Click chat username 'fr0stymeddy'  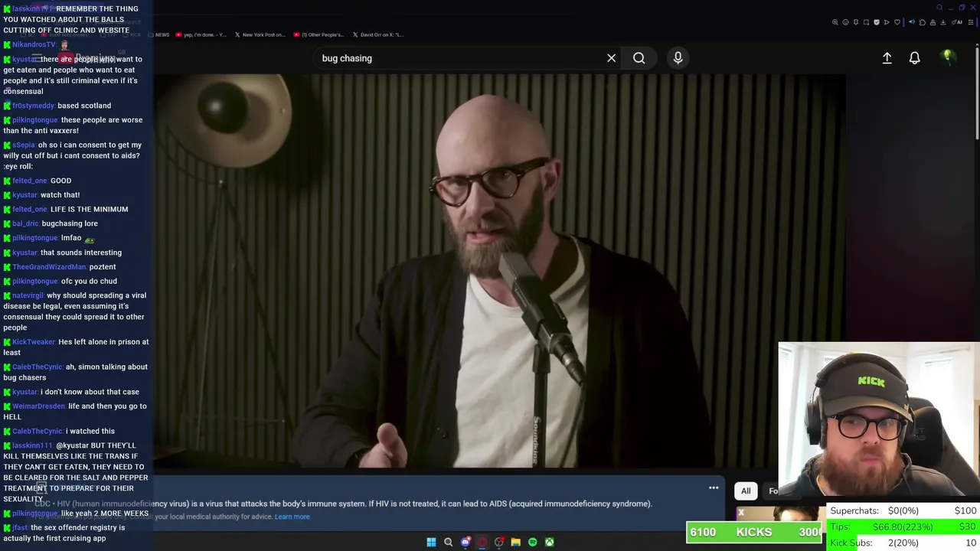click(x=33, y=106)
